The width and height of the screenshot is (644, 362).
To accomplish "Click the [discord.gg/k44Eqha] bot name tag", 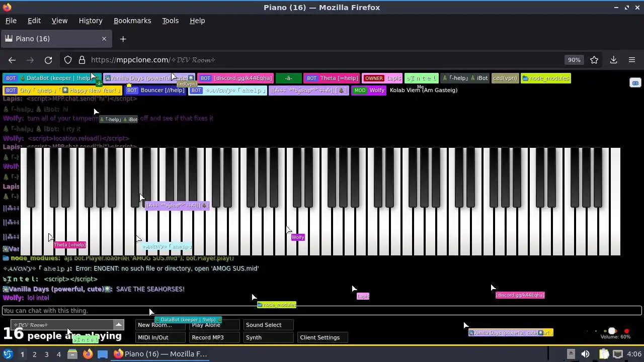I will [x=235, y=78].
